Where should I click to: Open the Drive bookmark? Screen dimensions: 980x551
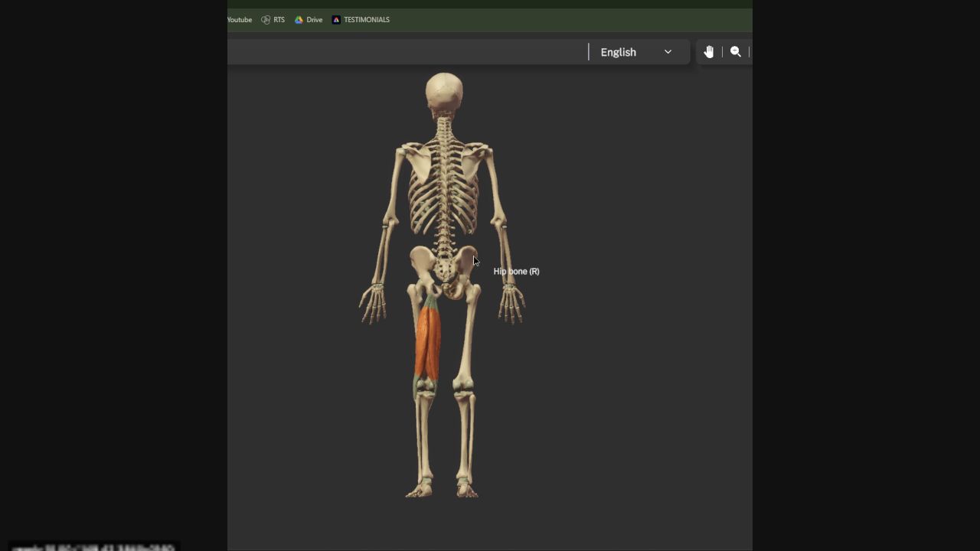pyautogui.click(x=309, y=20)
